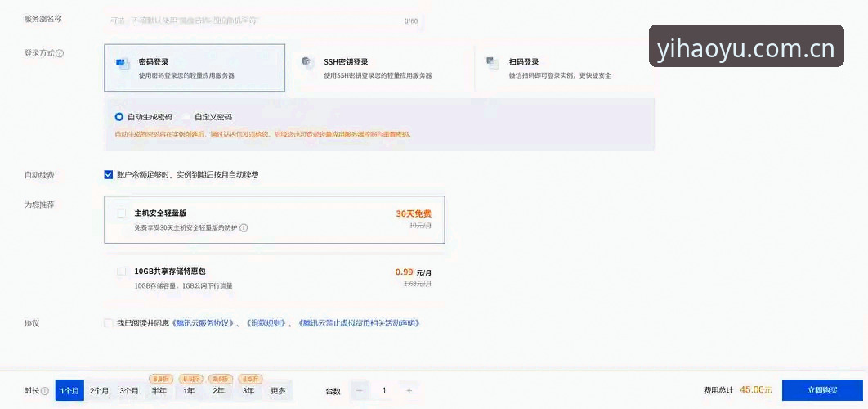Click the 台数 quantity field
The width and height of the screenshot is (868, 409).
(384, 391)
